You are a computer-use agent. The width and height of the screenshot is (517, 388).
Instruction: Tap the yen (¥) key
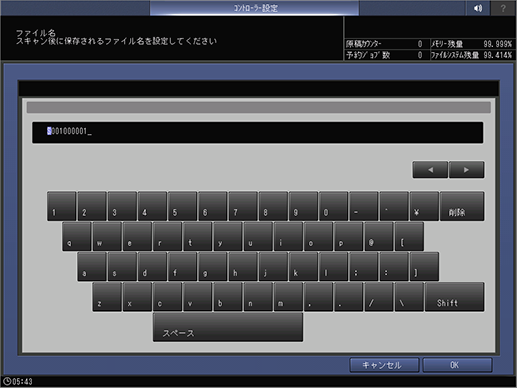(x=424, y=206)
